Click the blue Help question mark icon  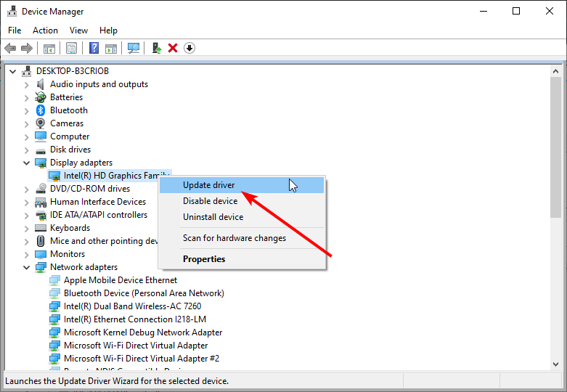tap(94, 48)
